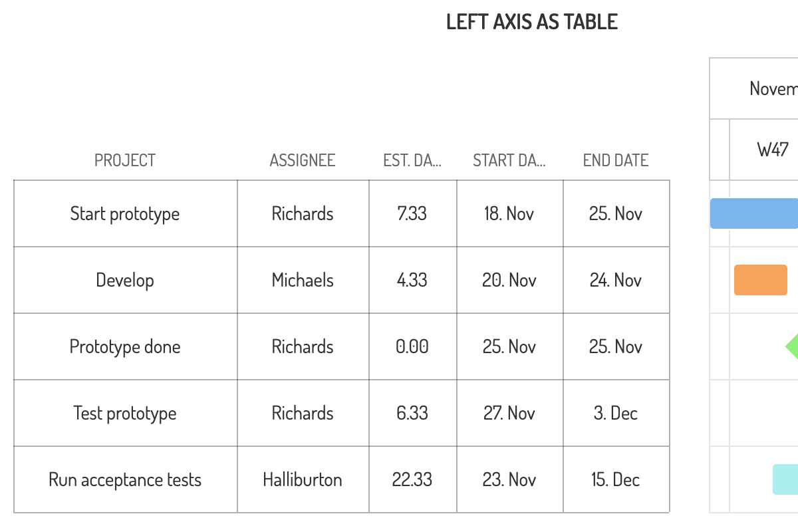The height and width of the screenshot is (532, 798).
Task: Select the blue Start prototype Gantt bar
Action: tap(754, 213)
